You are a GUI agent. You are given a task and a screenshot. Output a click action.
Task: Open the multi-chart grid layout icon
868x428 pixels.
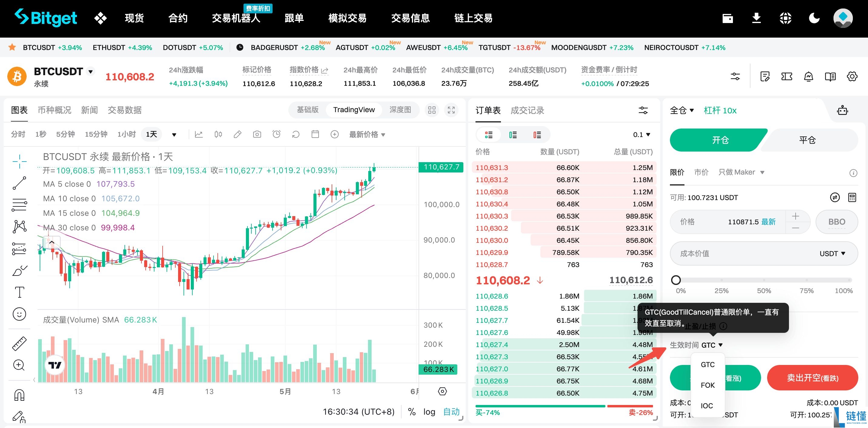[432, 110]
